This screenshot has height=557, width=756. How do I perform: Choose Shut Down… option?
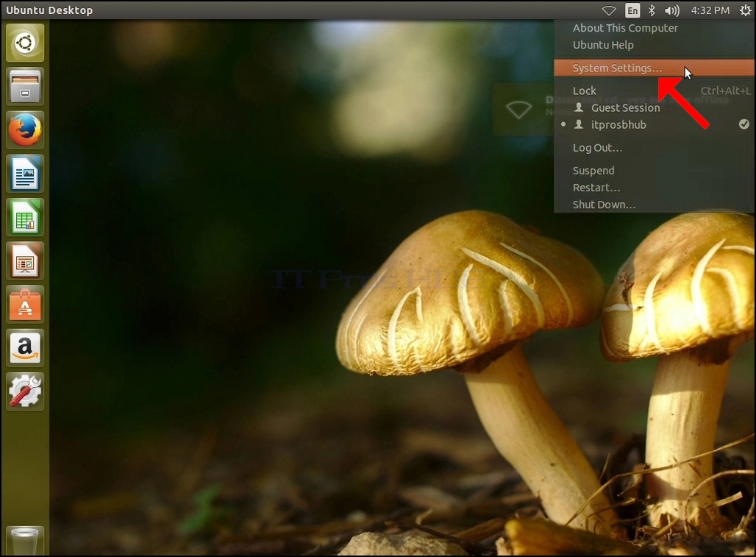pos(655,205)
